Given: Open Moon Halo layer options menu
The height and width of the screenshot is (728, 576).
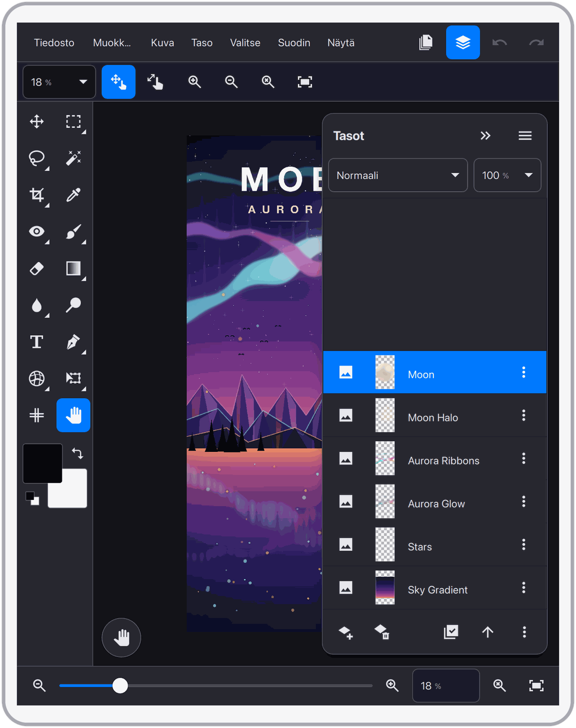Looking at the screenshot, I should 524,415.
